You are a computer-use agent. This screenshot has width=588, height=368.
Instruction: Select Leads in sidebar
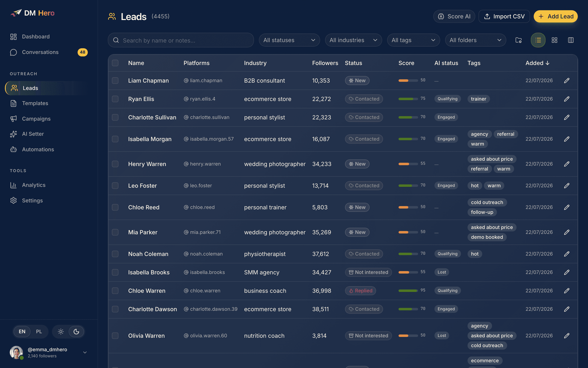[49, 88]
